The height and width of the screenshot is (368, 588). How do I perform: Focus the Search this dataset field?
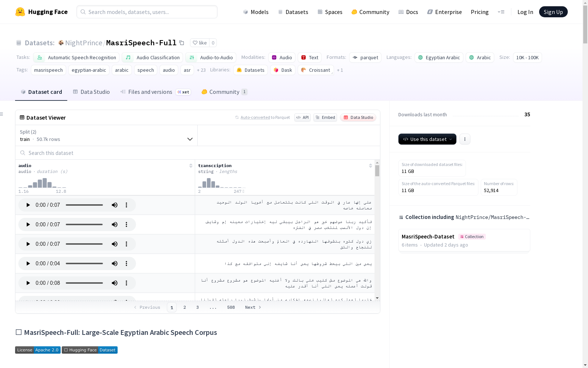tap(198, 153)
